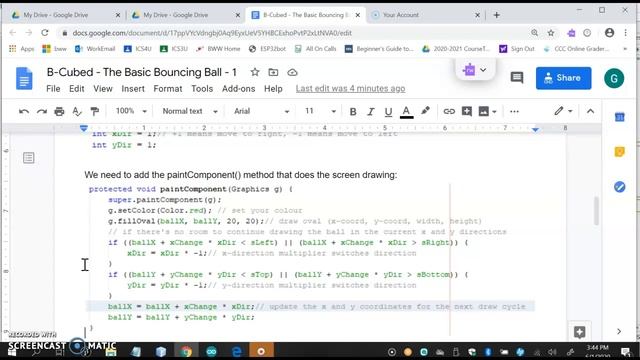Open the View menu
Screen dimensions: 640x360
[103, 89]
